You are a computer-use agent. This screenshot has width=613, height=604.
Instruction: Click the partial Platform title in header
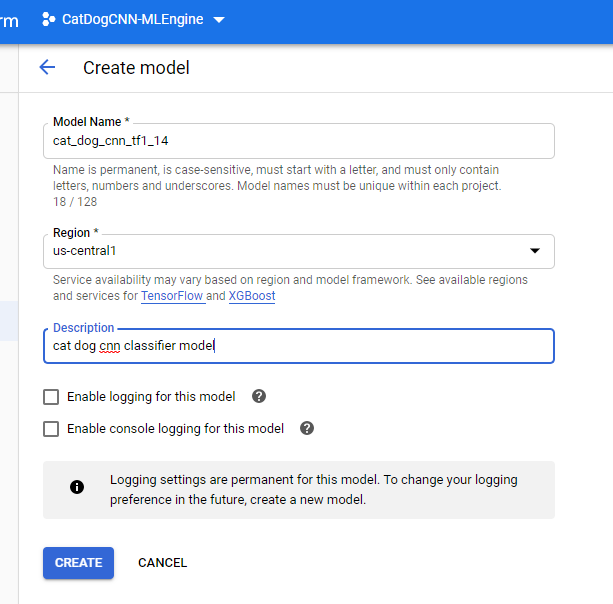point(9,20)
